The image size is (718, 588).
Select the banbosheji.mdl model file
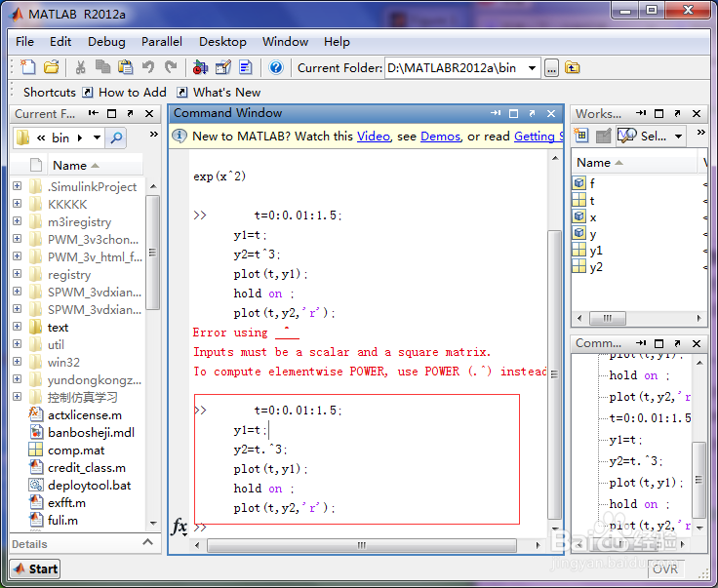pyautogui.click(x=91, y=432)
